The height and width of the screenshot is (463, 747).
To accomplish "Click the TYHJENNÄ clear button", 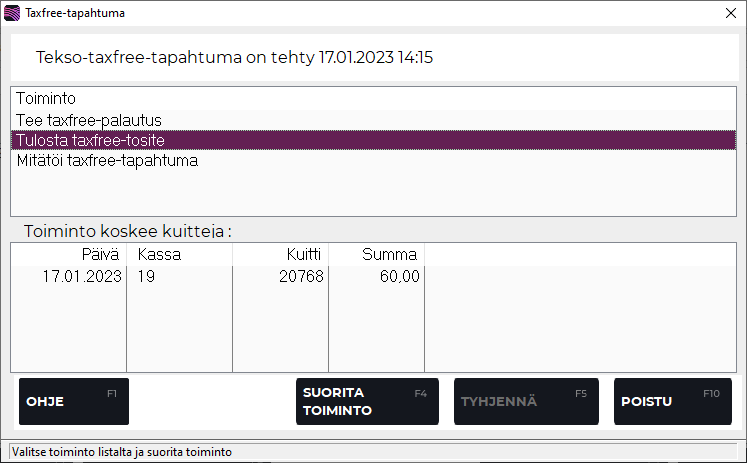I will pyautogui.click(x=526, y=401).
